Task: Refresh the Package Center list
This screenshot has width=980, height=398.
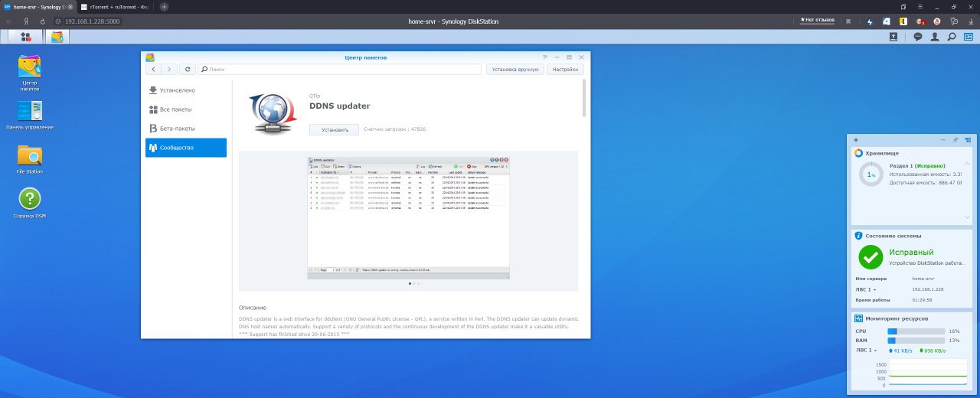Action: (x=188, y=69)
